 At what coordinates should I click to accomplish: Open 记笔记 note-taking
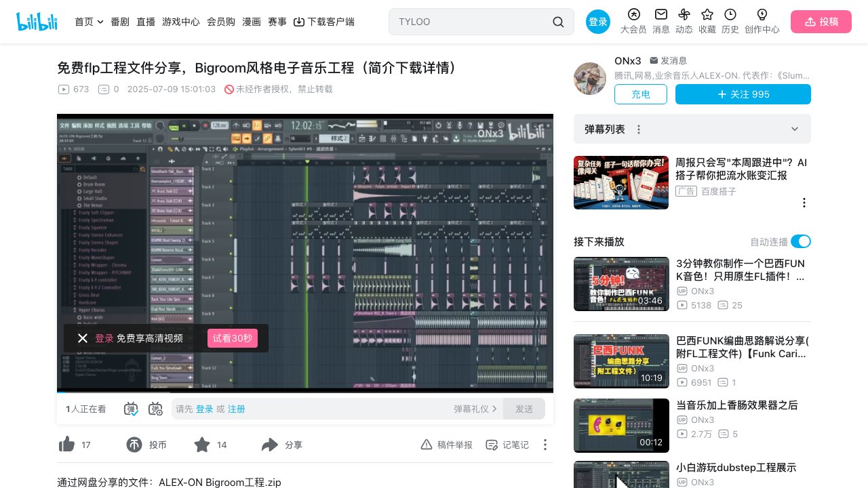click(x=507, y=445)
